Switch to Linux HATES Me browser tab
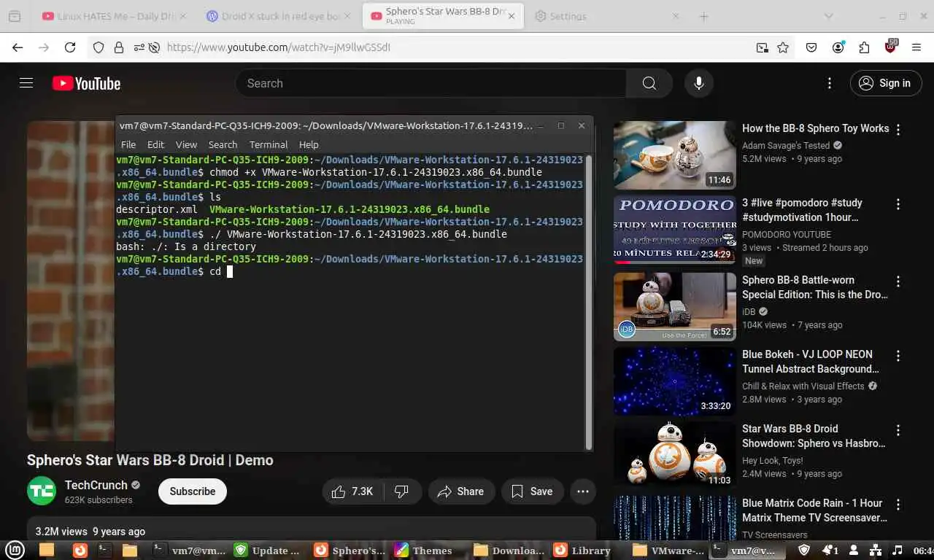Screen dimensions: 934x560 point(113,16)
